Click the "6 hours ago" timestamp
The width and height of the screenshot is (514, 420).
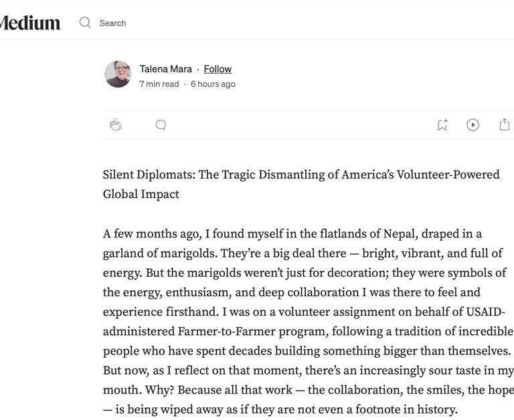[213, 84]
